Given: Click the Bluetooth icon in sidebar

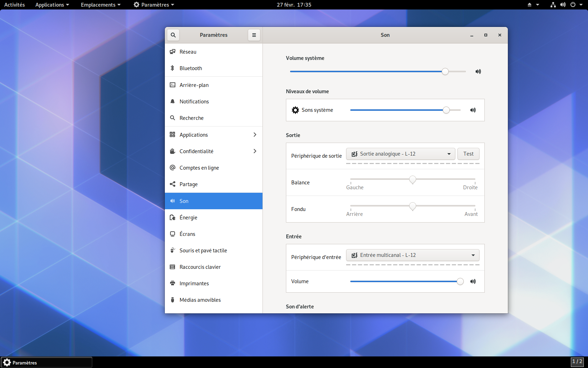Looking at the screenshot, I should tap(173, 68).
